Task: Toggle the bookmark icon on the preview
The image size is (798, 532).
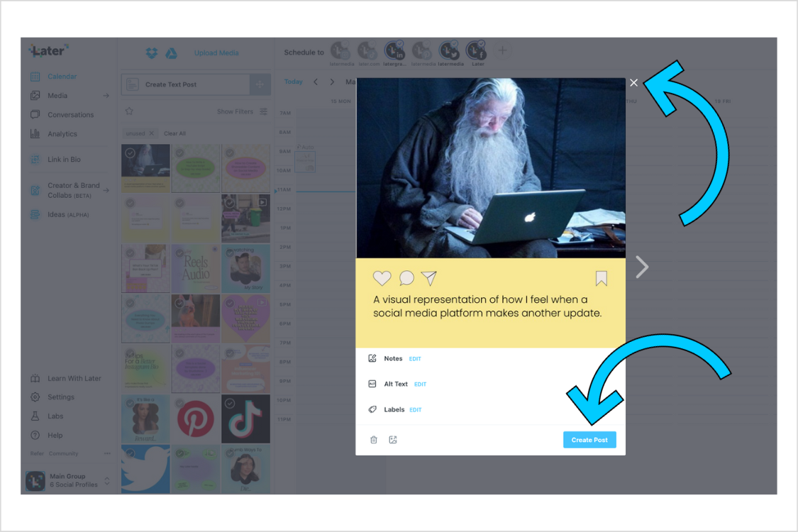Action: point(602,279)
